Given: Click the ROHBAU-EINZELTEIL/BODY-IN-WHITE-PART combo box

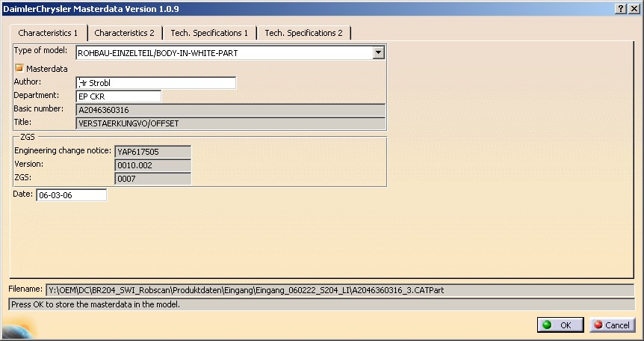Looking at the screenshot, I should [x=230, y=52].
